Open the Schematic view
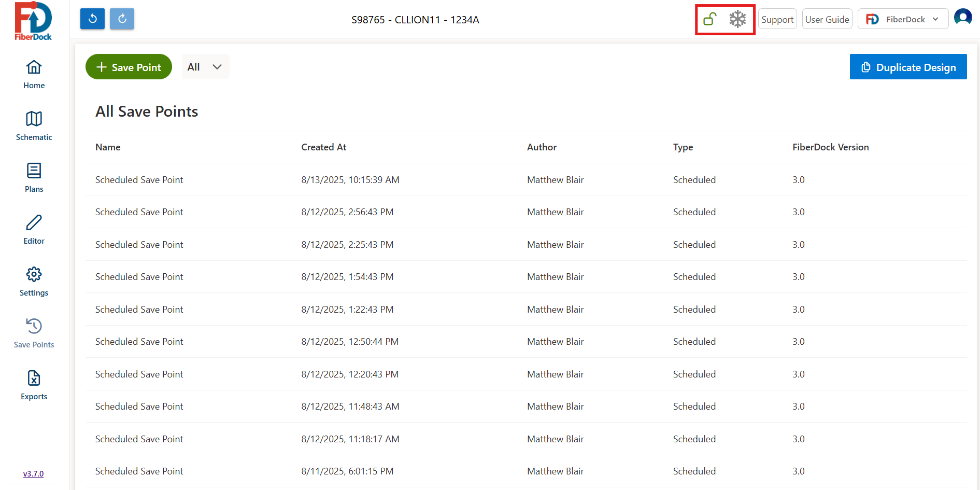The image size is (980, 490). click(x=34, y=126)
